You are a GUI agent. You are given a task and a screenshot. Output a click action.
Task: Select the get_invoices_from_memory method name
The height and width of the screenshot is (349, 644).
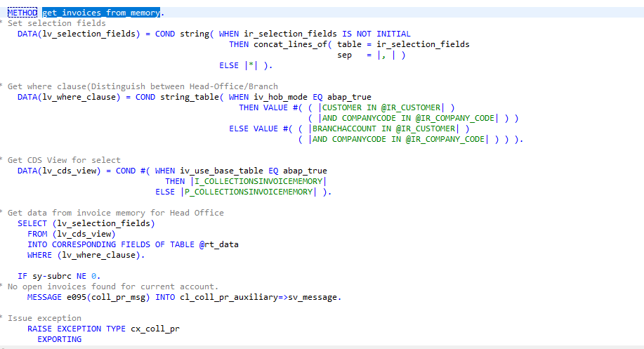[101, 13]
